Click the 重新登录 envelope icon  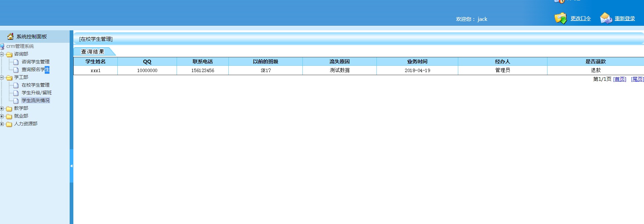coord(606,18)
